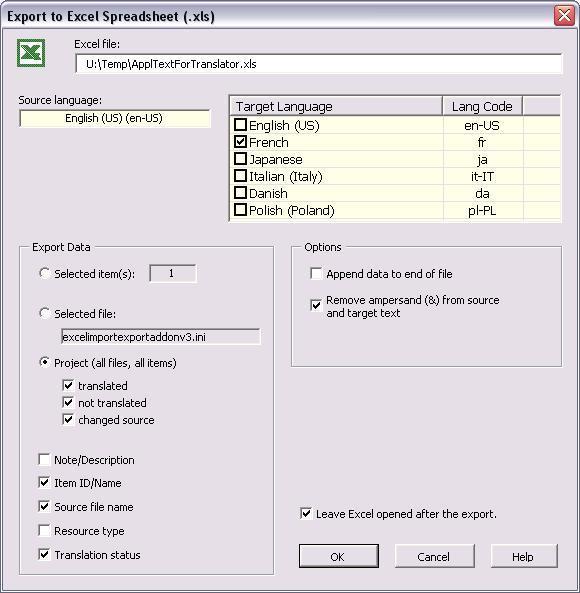Click the excelimportexportaddonv3.ini file field
Viewport: 580px width, 593px height.
[161, 337]
